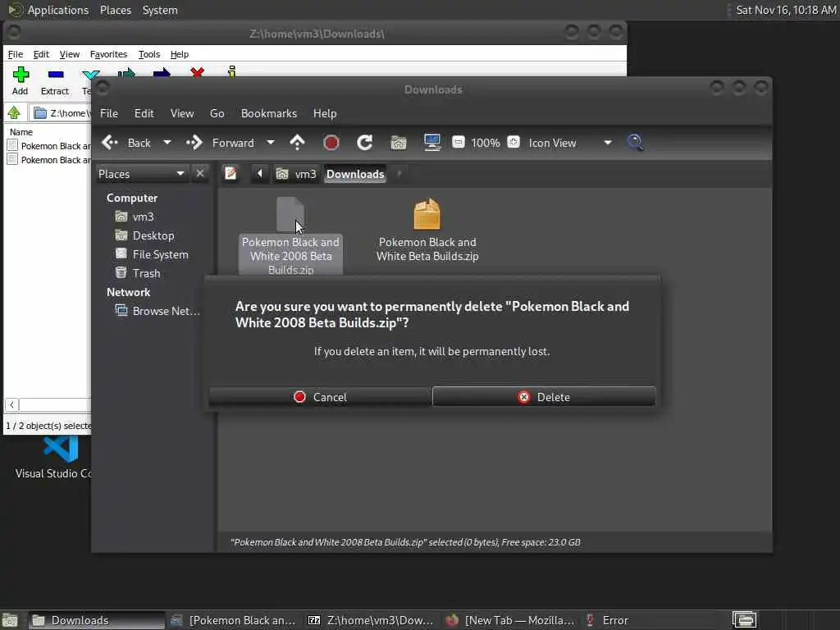This screenshot has width=840, height=630.
Task: Switch to Mozilla New Tab in taskbar
Action: click(x=509, y=620)
